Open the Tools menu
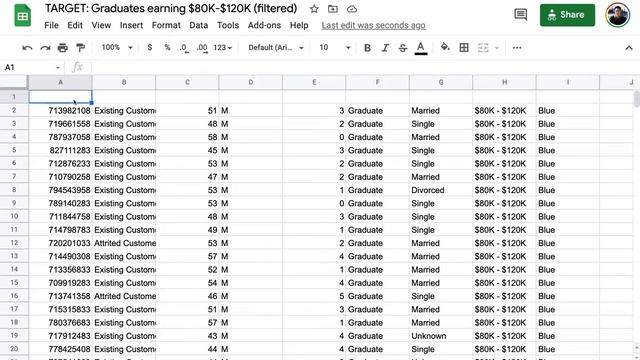 228,25
